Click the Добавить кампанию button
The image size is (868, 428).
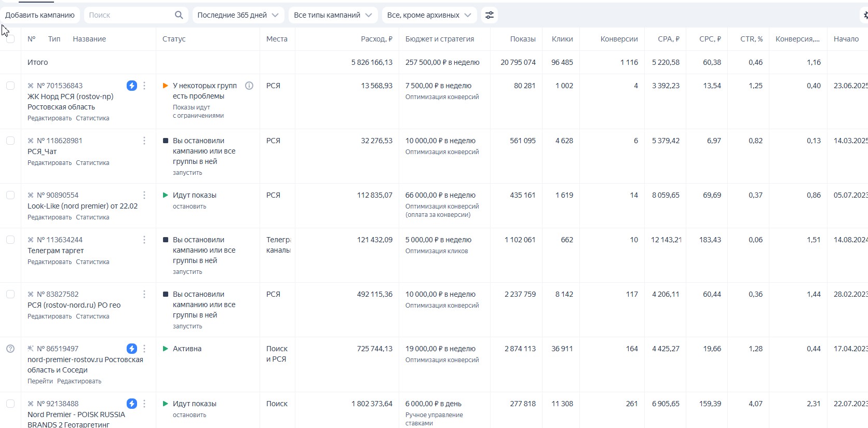tap(40, 15)
